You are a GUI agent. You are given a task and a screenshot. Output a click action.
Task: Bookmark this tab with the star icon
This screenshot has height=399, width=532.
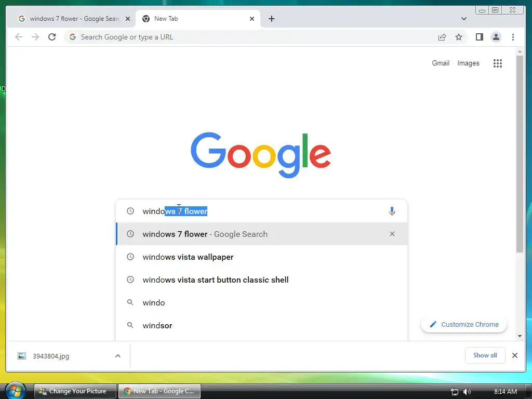(459, 37)
